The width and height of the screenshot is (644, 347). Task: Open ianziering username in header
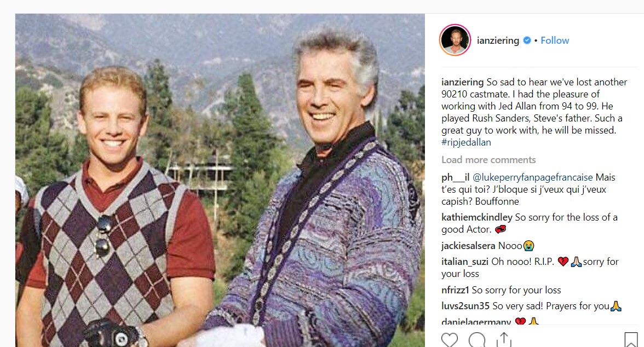[x=498, y=41]
